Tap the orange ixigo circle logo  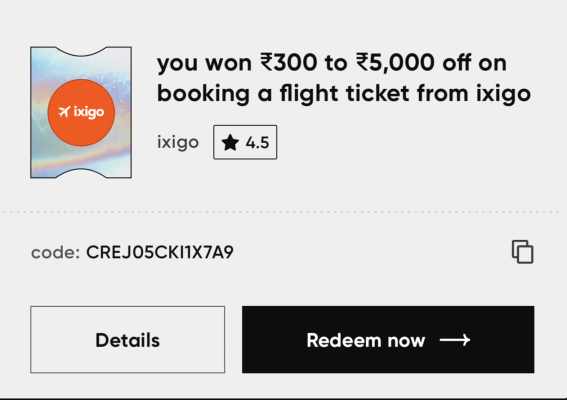coord(81,112)
